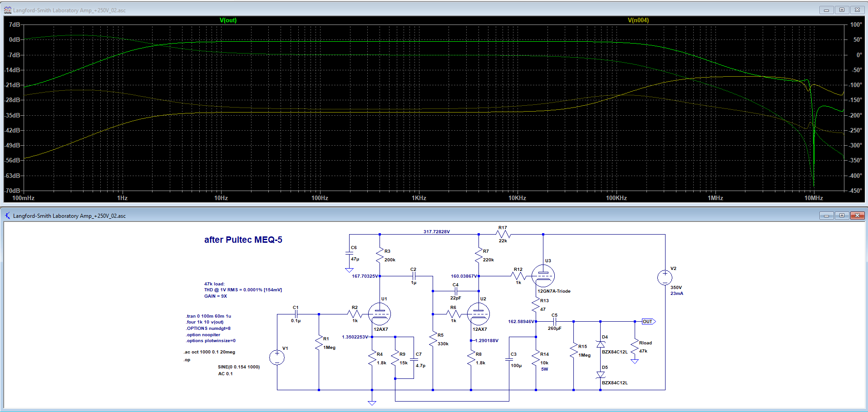Minimize the plot window
868x412 pixels.
(826, 10)
